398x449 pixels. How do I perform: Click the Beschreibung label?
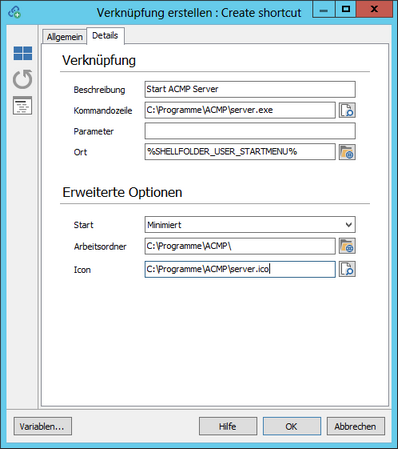(99, 90)
